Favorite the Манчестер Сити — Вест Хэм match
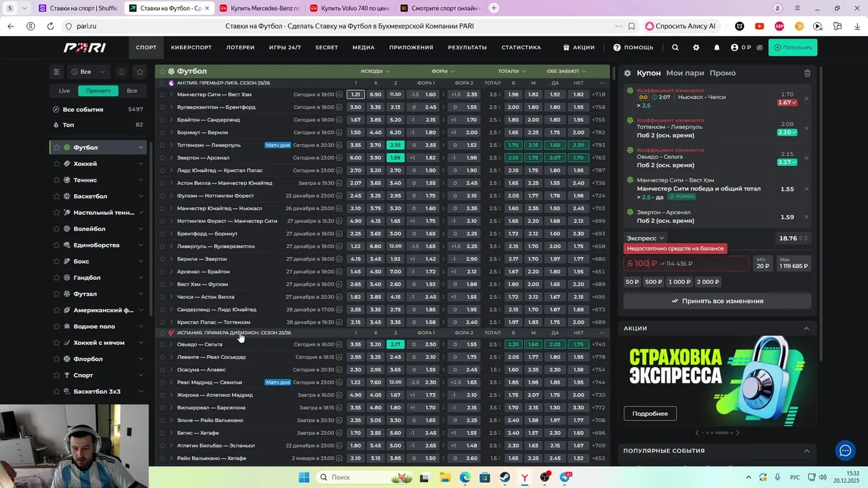Image resolution: width=868 pixels, height=488 pixels. tap(162, 94)
